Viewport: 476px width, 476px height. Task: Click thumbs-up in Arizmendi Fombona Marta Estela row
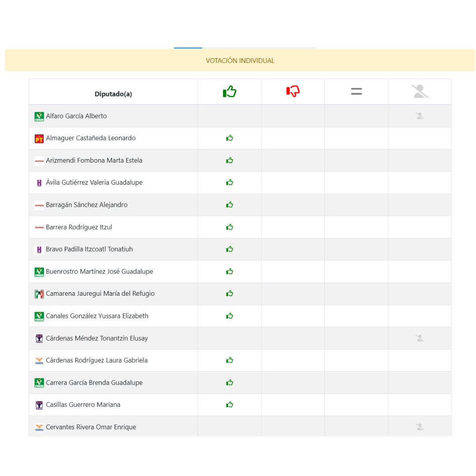click(230, 160)
